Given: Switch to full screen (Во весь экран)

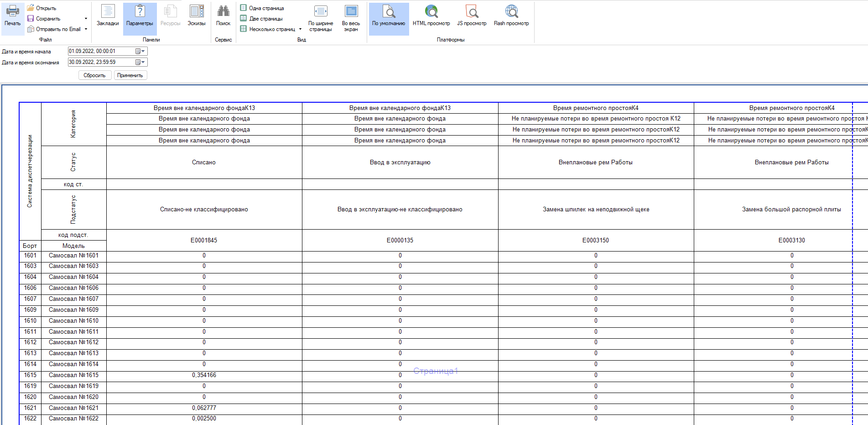Looking at the screenshot, I should (351, 18).
